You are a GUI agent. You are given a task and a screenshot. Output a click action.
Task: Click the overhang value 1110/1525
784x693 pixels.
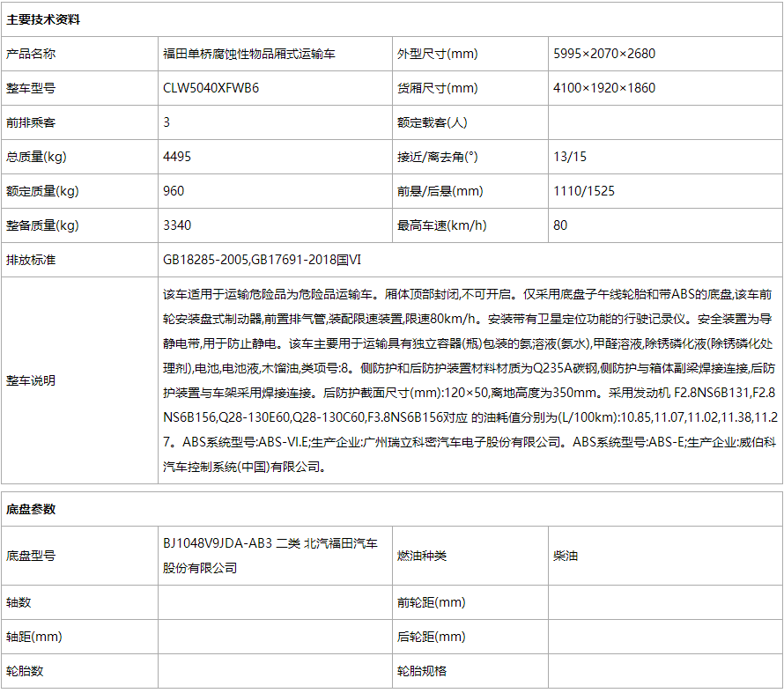click(x=584, y=191)
